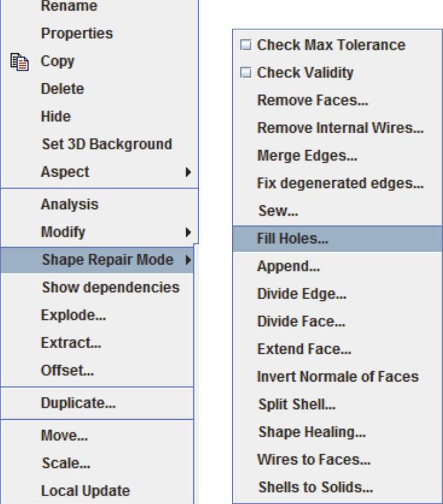The image size is (443, 504).
Task: Open the Shape Repair Mode submenu
Action: [107, 260]
